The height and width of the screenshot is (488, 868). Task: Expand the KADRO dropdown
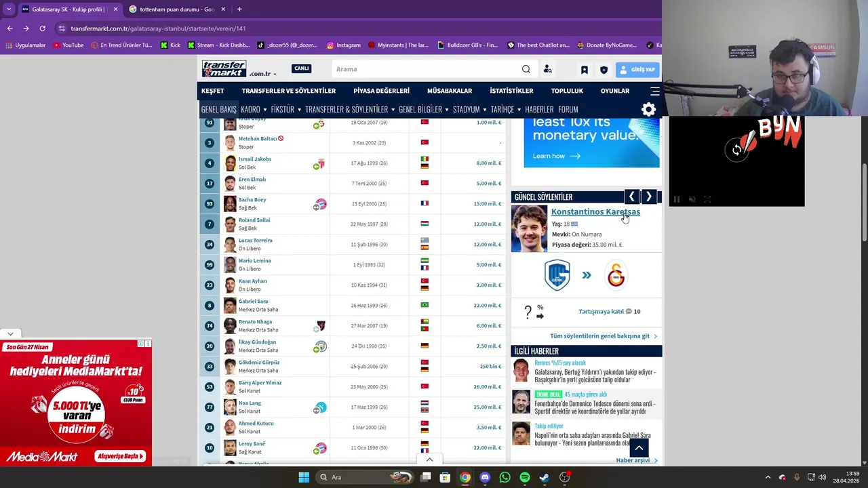pyautogui.click(x=254, y=109)
